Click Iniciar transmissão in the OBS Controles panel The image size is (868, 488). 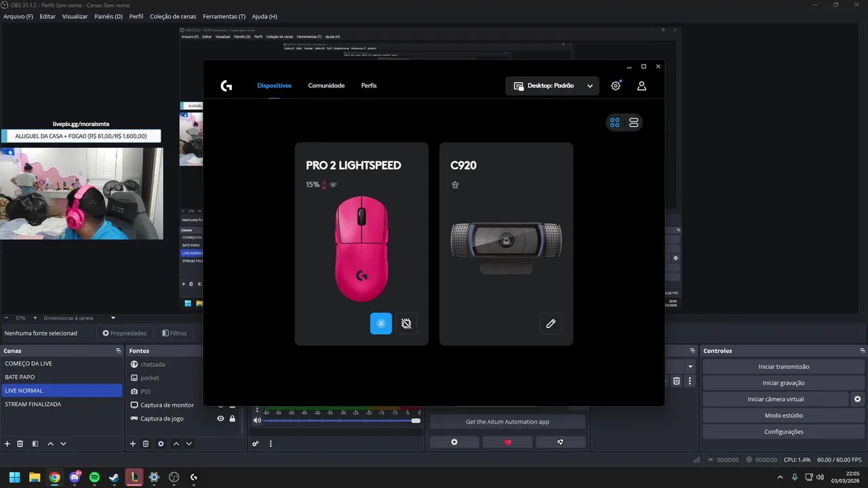[783, 367]
